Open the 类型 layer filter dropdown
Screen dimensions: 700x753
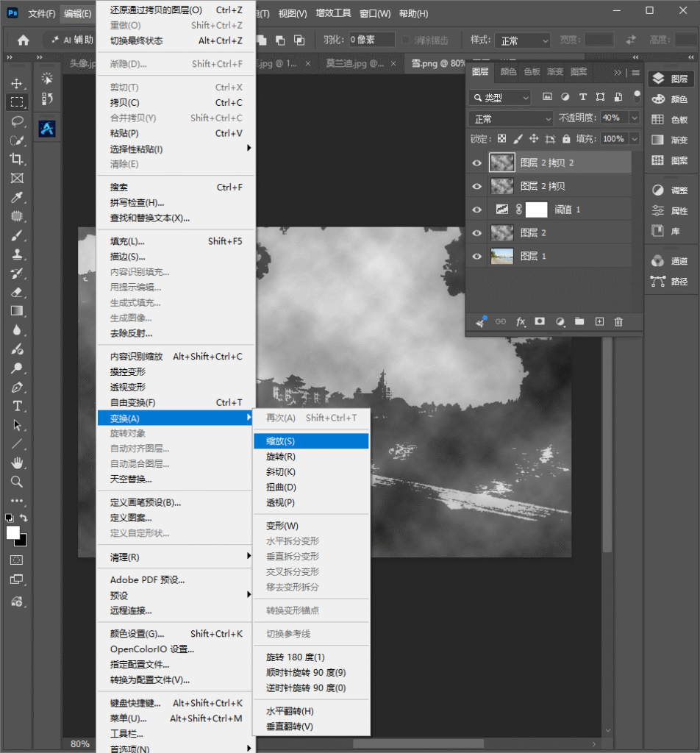tap(500, 98)
